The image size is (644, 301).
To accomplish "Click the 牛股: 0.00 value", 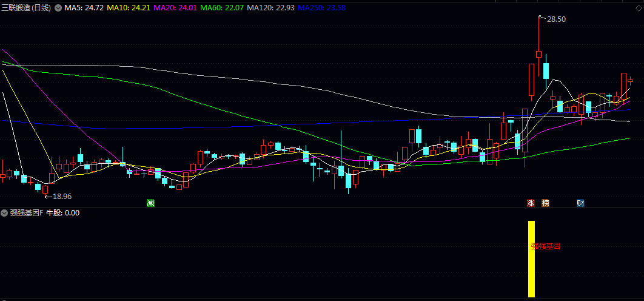I will point(62,213).
